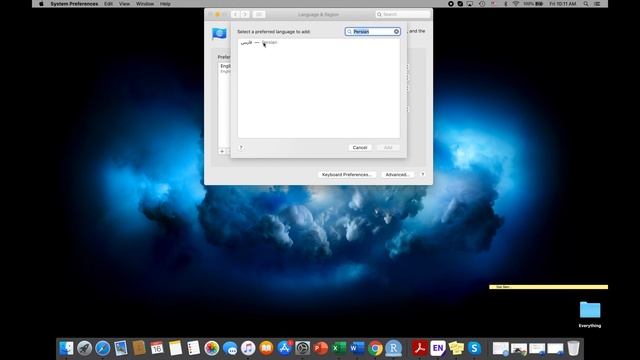Open App Store from the Dock
Viewport: 640px width, 360px height.
coord(284,348)
